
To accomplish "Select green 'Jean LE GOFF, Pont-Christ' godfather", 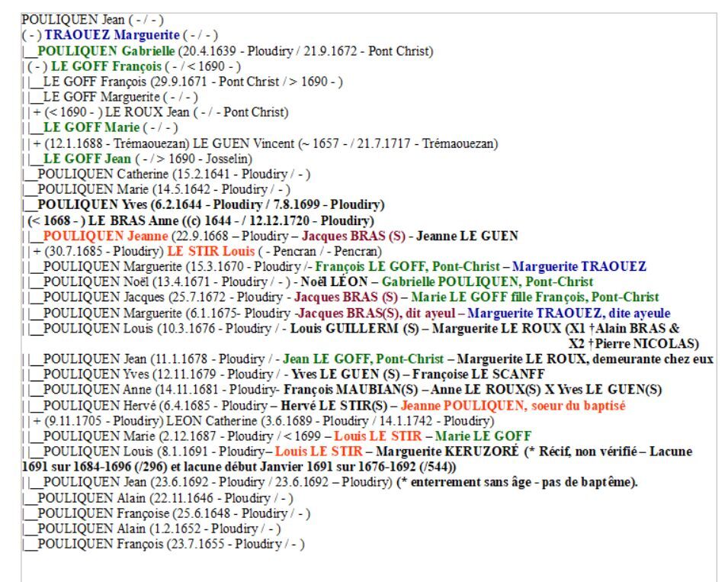I will tap(363, 359).
